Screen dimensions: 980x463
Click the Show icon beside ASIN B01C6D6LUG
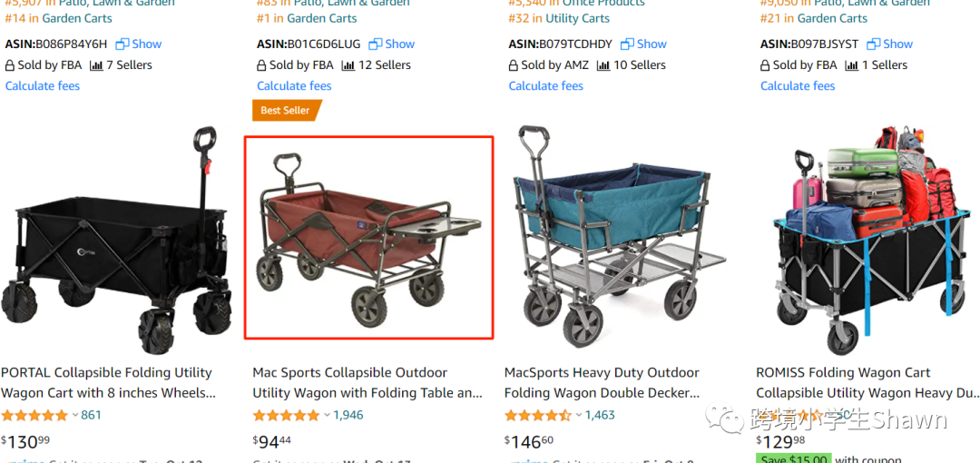(x=375, y=44)
